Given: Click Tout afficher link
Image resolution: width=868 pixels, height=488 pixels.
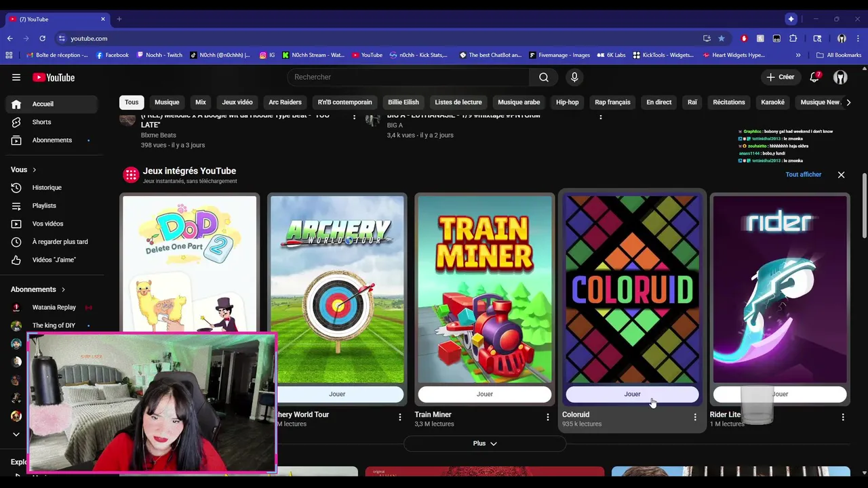Looking at the screenshot, I should click(804, 175).
